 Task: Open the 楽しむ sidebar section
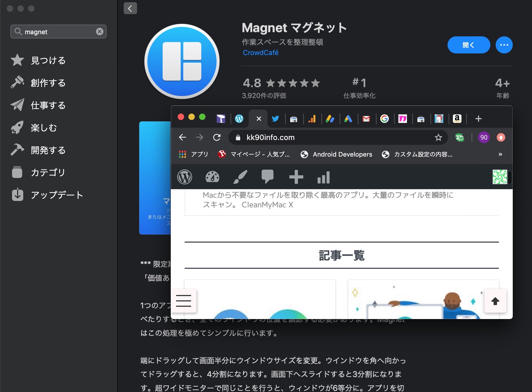tap(34, 128)
